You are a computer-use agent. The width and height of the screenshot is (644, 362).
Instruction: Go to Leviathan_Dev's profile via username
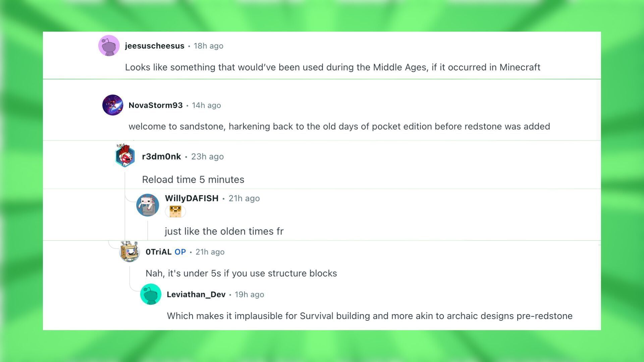[196, 295]
